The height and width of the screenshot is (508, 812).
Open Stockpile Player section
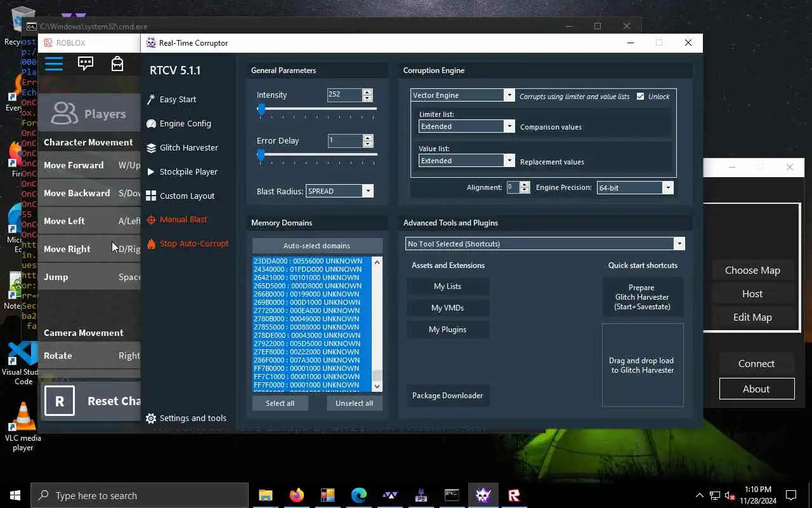pos(188,172)
